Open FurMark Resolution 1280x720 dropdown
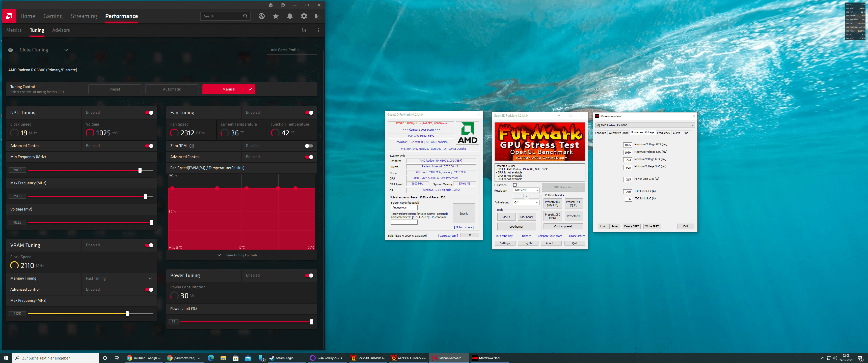The height and width of the screenshot is (363, 868). click(526, 190)
